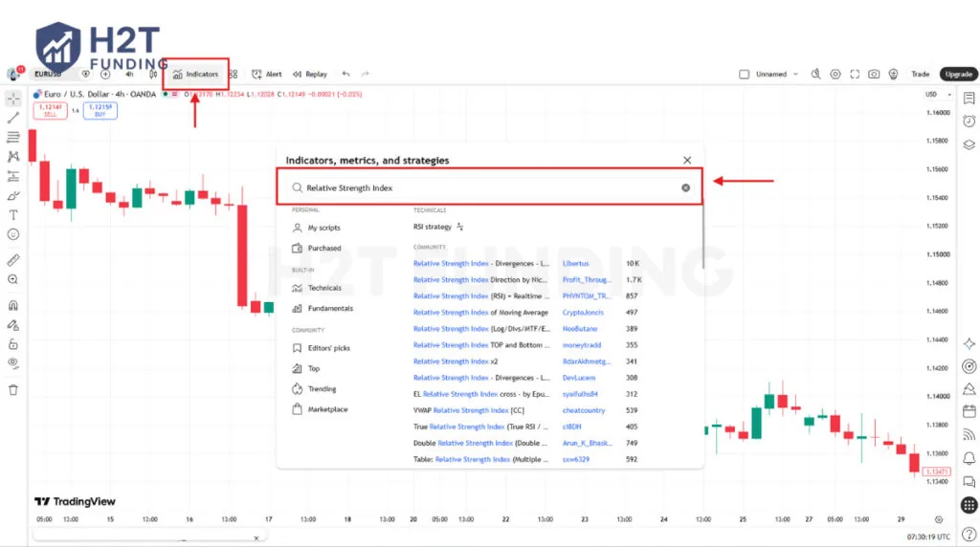Image resolution: width=980 pixels, height=547 pixels.
Task: Toggle lock all drawings
Action: coord(13,344)
